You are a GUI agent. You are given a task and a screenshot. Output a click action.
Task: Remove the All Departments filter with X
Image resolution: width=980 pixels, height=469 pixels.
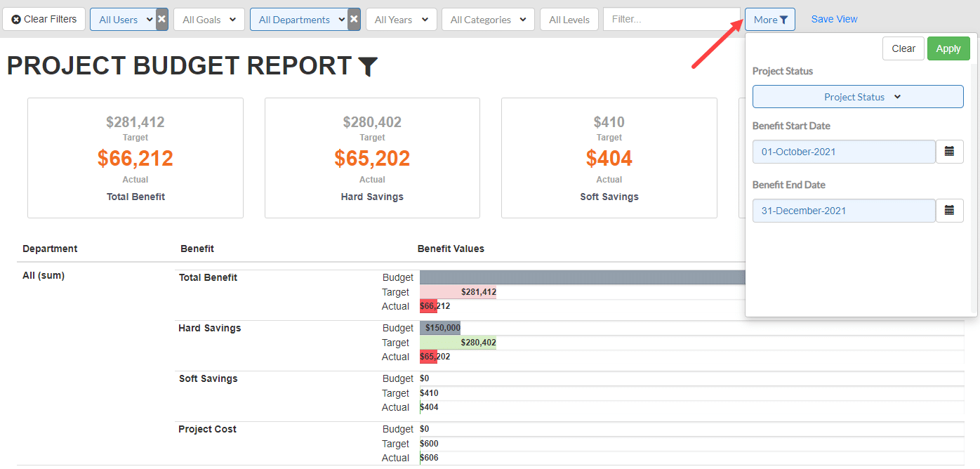(355, 20)
